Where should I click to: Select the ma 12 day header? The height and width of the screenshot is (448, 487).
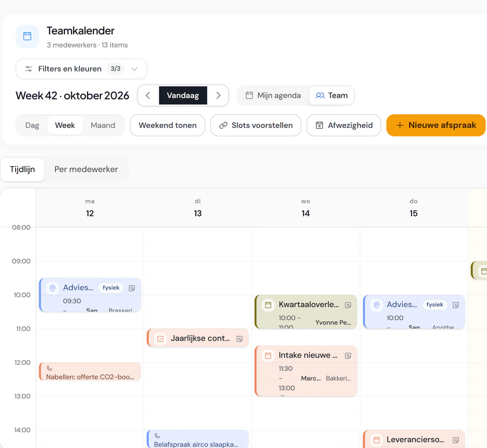(90, 208)
